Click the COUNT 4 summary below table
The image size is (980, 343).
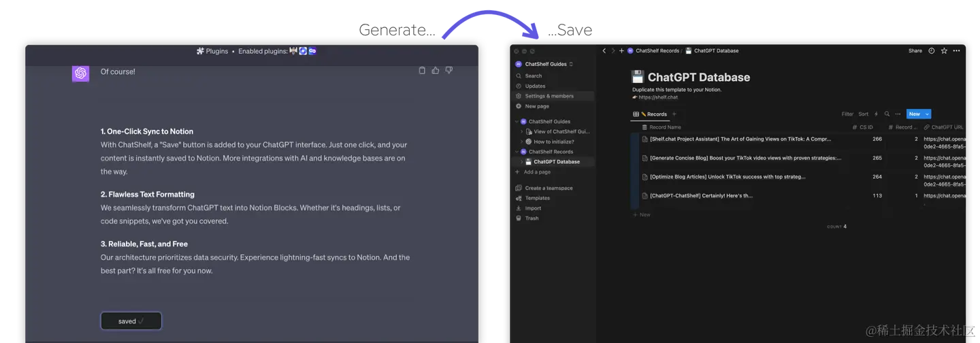(837, 227)
